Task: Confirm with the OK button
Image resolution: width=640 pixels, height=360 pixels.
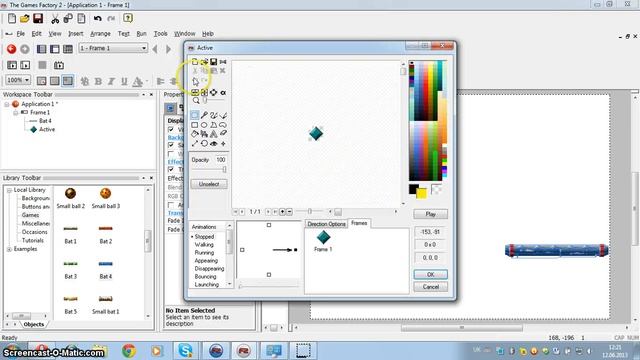Action: (x=431, y=274)
